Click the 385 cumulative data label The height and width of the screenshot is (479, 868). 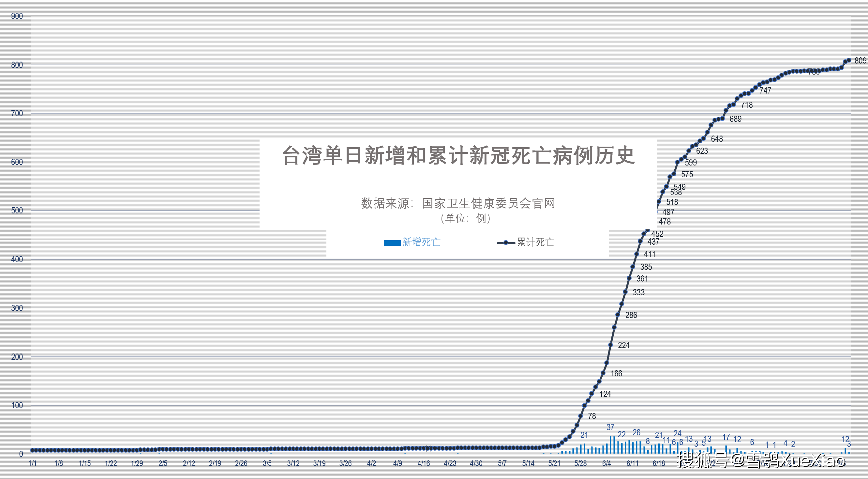646,267
